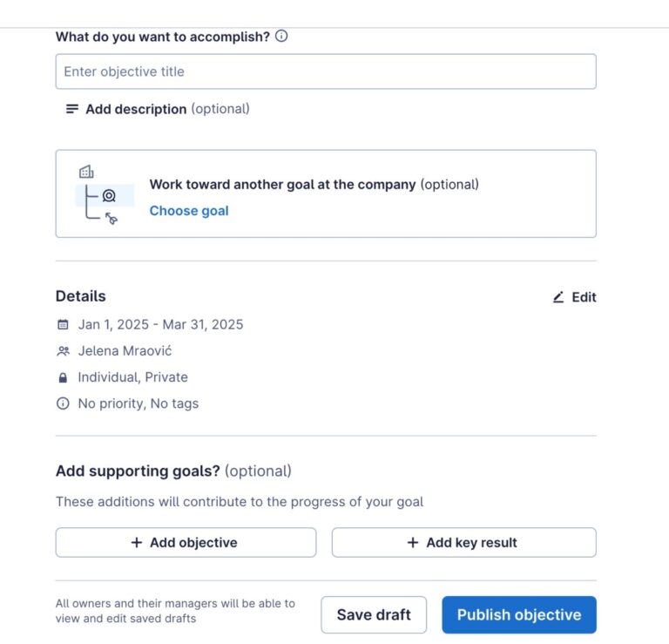
Task: Click the Individual, Private visibility text
Action: (x=132, y=377)
